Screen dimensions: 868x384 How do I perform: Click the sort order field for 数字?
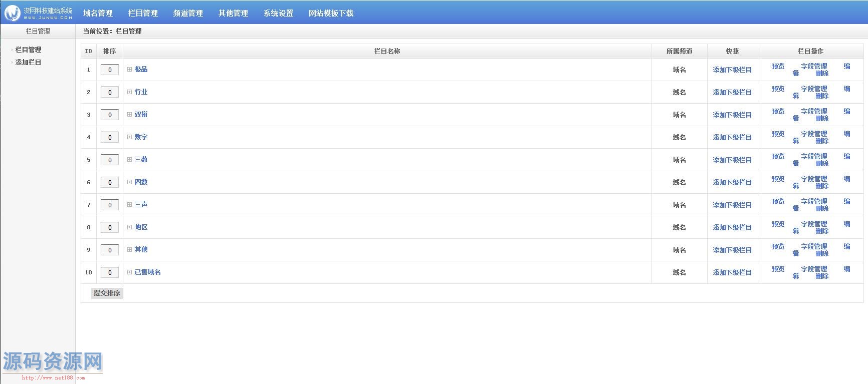110,137
